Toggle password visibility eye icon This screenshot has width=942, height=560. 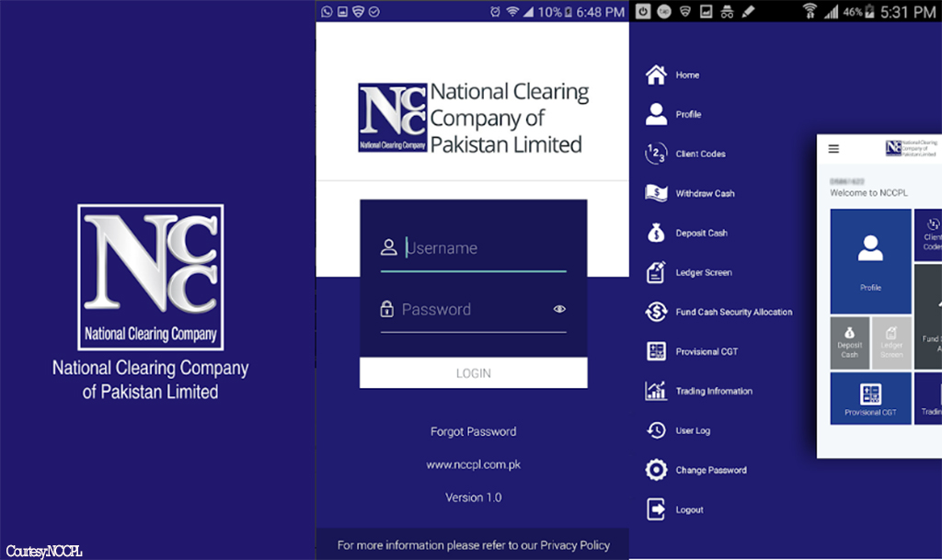pos(559,310)
